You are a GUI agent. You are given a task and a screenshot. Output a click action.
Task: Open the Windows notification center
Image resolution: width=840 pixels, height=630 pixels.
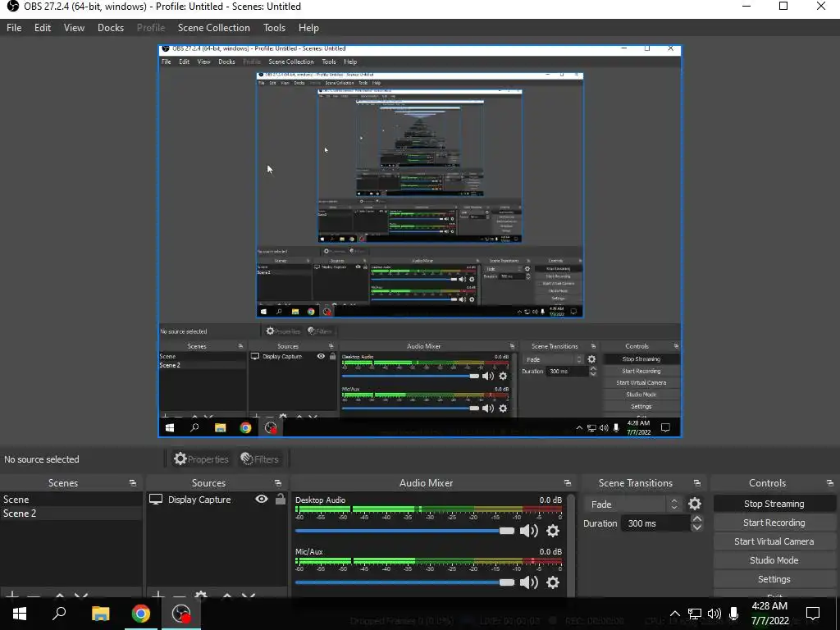point(813,614)
